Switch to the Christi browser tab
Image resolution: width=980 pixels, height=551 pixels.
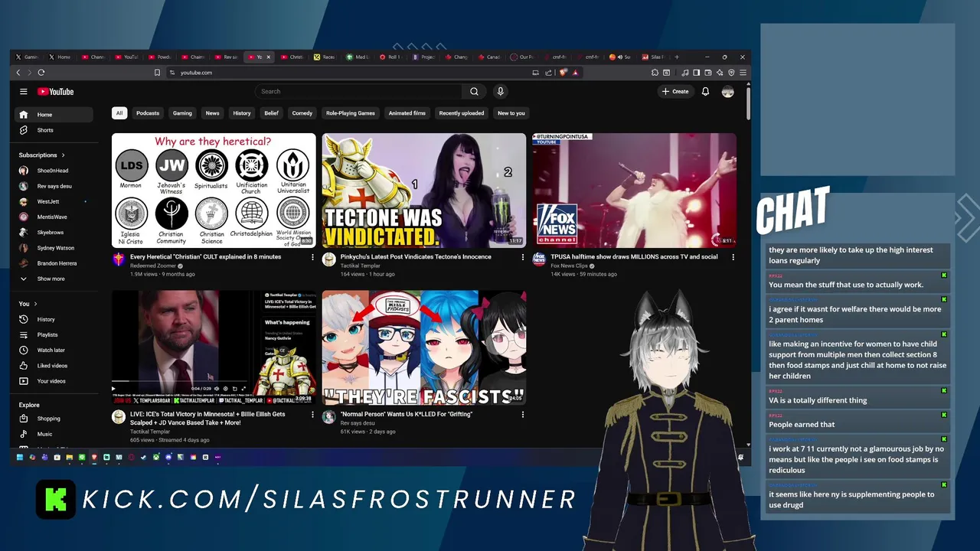coord(292,57)
